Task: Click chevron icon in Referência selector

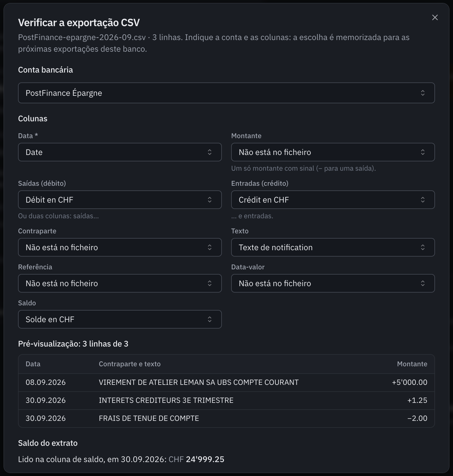Action: [x=210, y=283]
